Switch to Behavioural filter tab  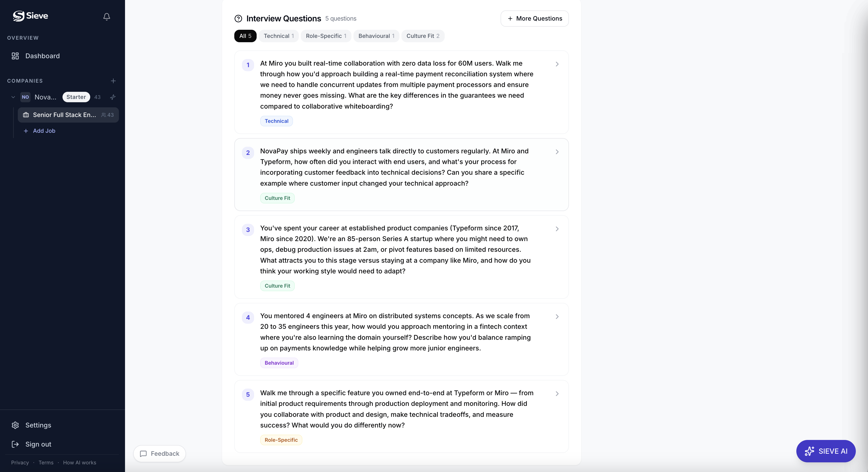tap(376, 36)
